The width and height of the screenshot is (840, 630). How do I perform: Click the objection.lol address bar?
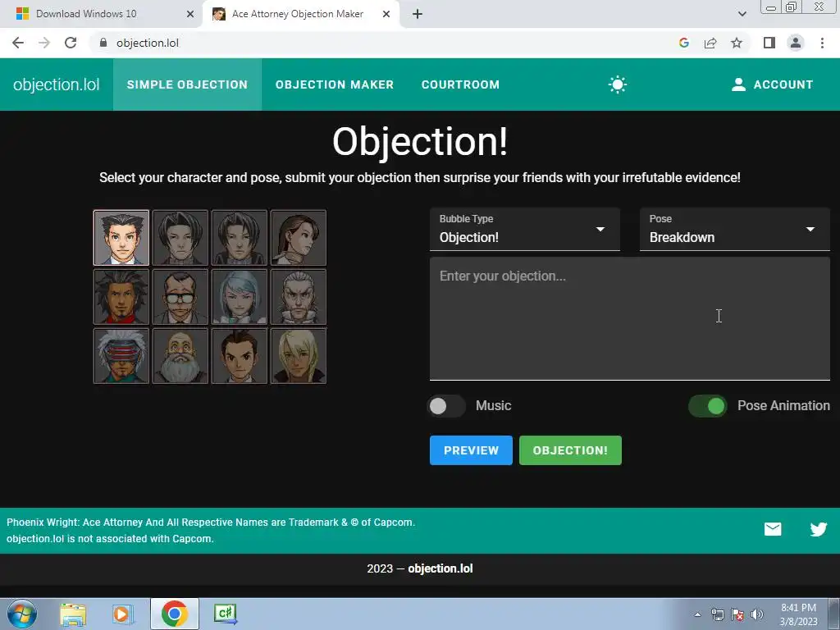(x=386, y=43)
